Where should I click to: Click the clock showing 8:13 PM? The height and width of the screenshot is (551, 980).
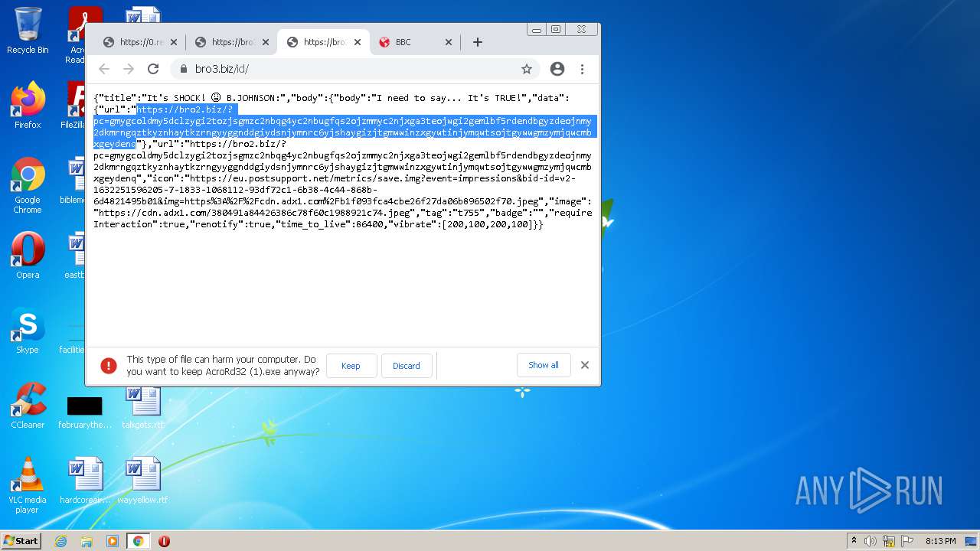940,541
